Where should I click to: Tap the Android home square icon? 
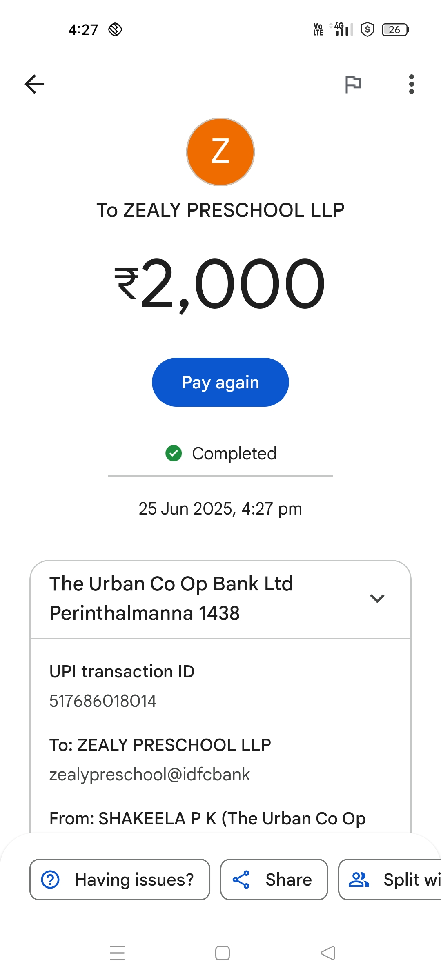click(223, 953)
